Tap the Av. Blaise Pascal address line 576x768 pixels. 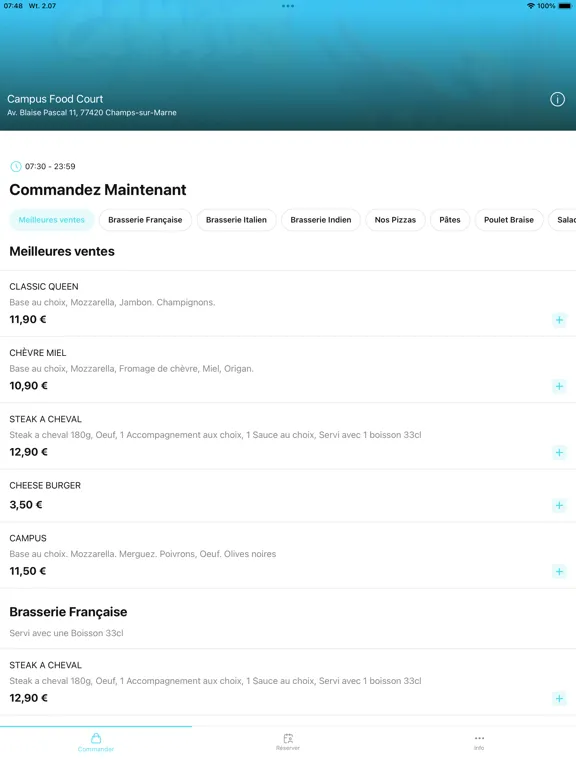click(x=92, y=113)
